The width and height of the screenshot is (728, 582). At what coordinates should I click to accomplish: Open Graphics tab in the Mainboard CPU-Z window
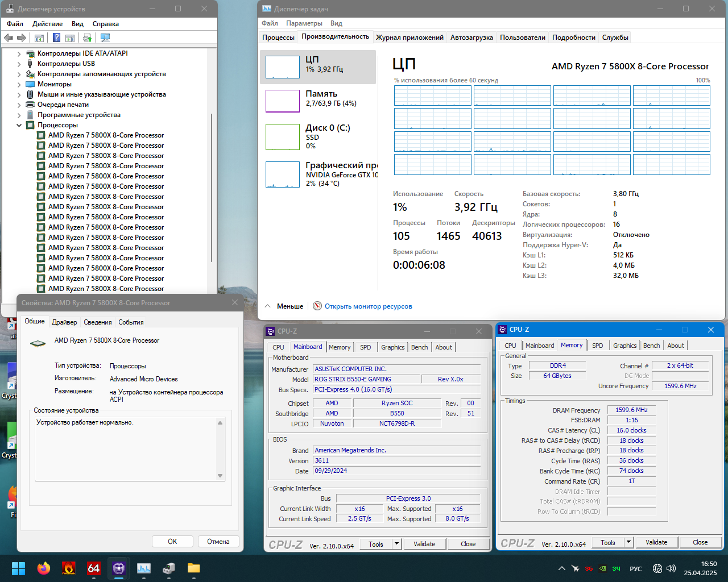point(393,347)
